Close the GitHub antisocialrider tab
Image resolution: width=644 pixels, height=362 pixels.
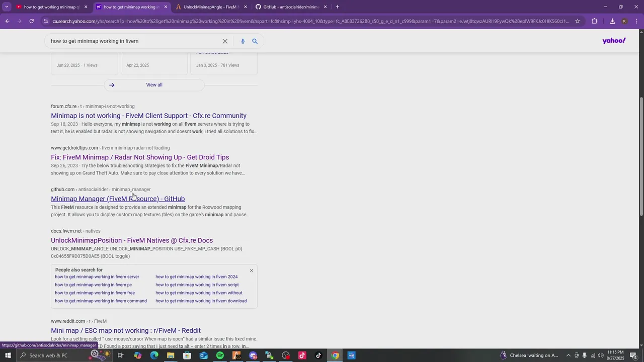[325, 7]
